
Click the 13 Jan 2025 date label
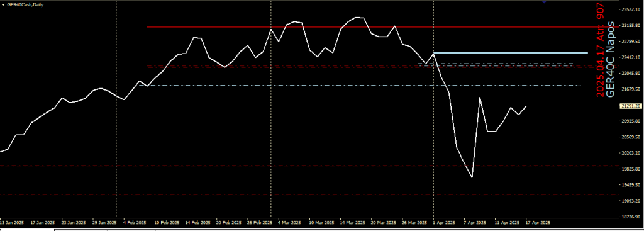click(12, 222)
